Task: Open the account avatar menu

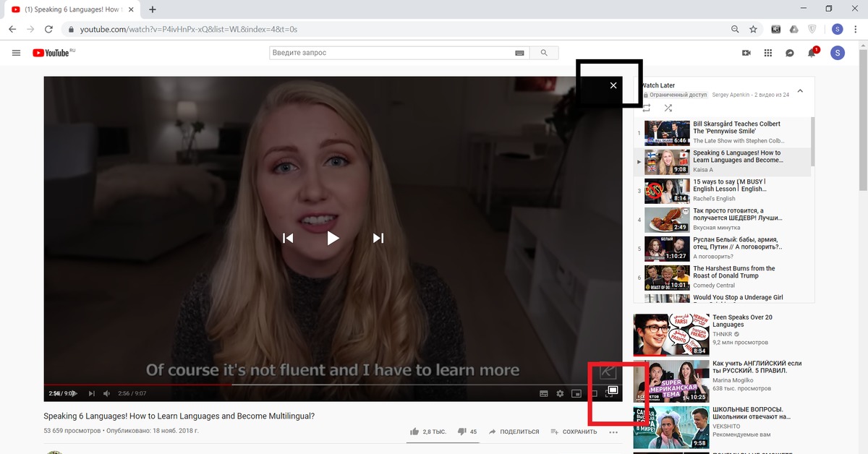Action: 838,53
